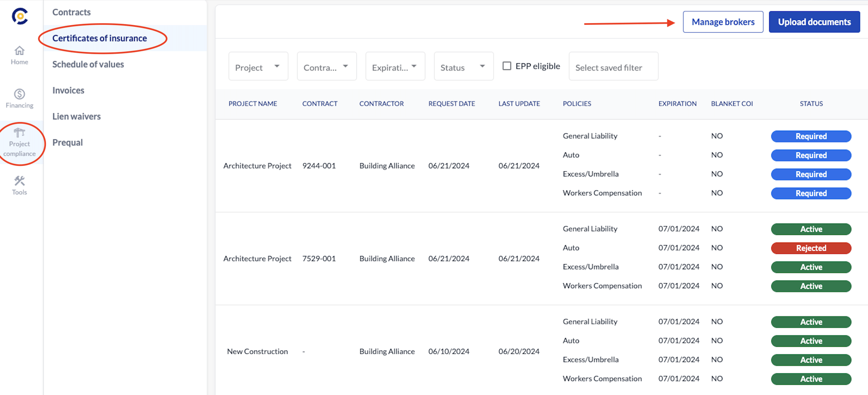The image size is (868, 395).
Task: Navigate to Lien waivers
Action: (x=77, y=116)
